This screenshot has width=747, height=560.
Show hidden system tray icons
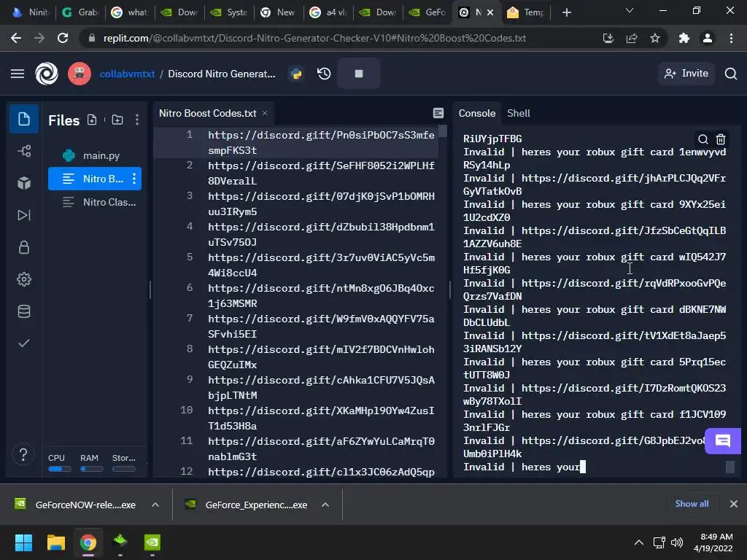coord(639,542)
